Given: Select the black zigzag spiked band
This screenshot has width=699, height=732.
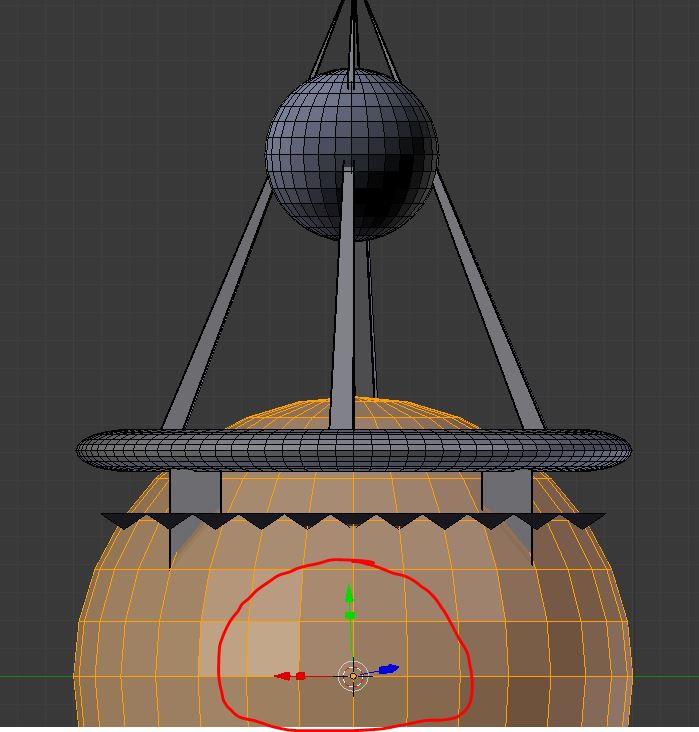Looking at the screenshot, I should pyautogui.click(x=353, y=521).
